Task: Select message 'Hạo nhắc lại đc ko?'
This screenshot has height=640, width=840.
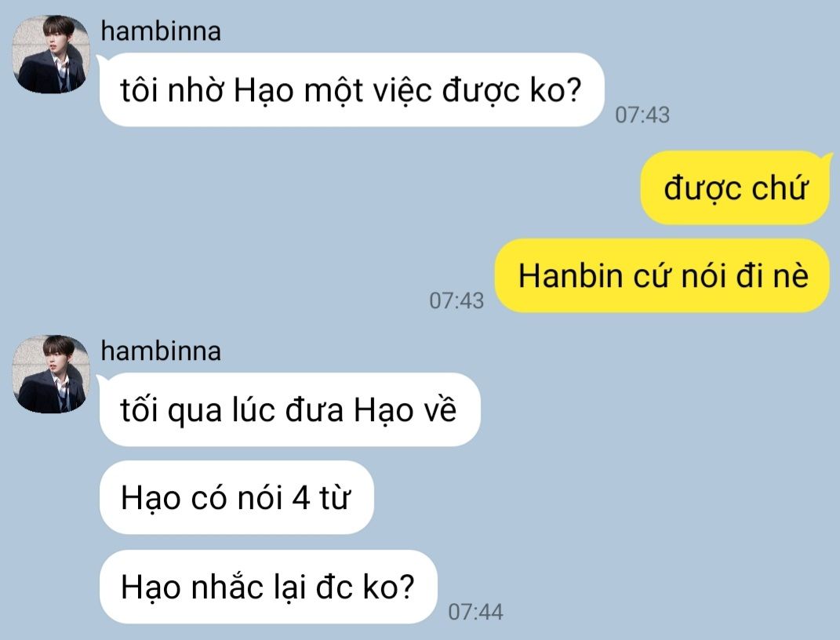Action: 268,587
